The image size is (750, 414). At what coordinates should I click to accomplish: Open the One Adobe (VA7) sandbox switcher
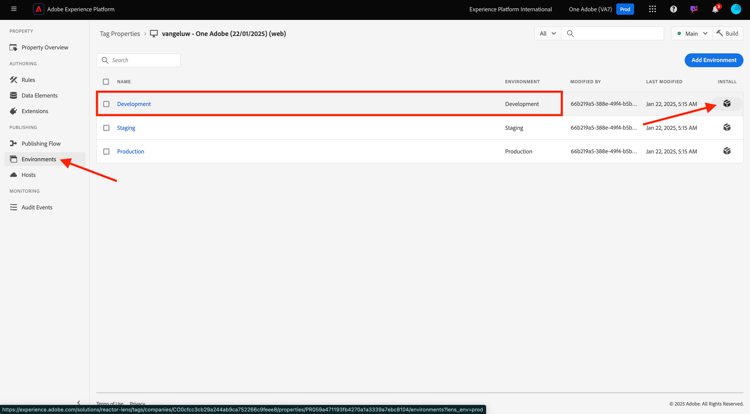coord(590,9)
